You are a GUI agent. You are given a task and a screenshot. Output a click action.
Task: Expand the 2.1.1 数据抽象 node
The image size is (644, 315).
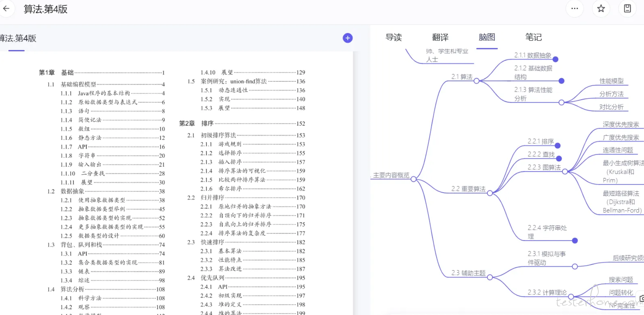[555, 59]
